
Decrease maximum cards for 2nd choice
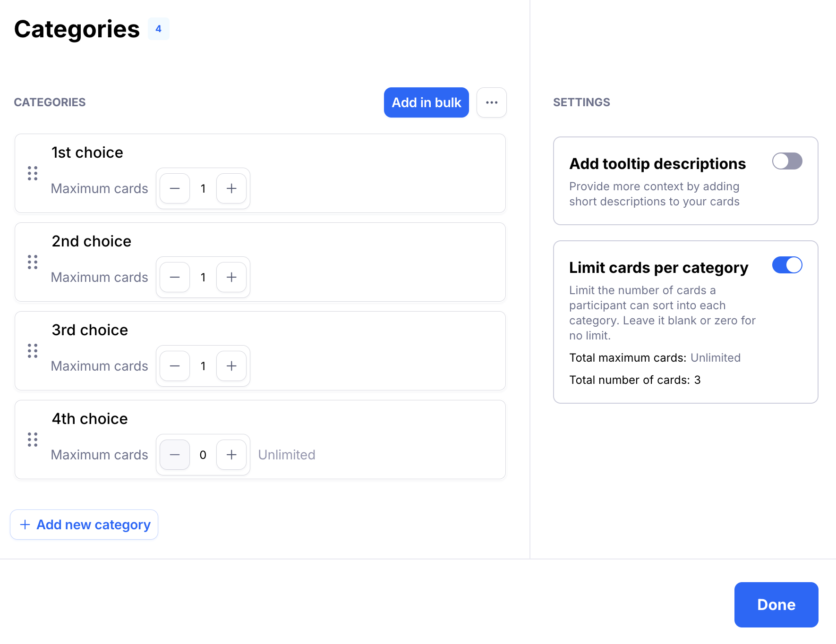(175, 277)
